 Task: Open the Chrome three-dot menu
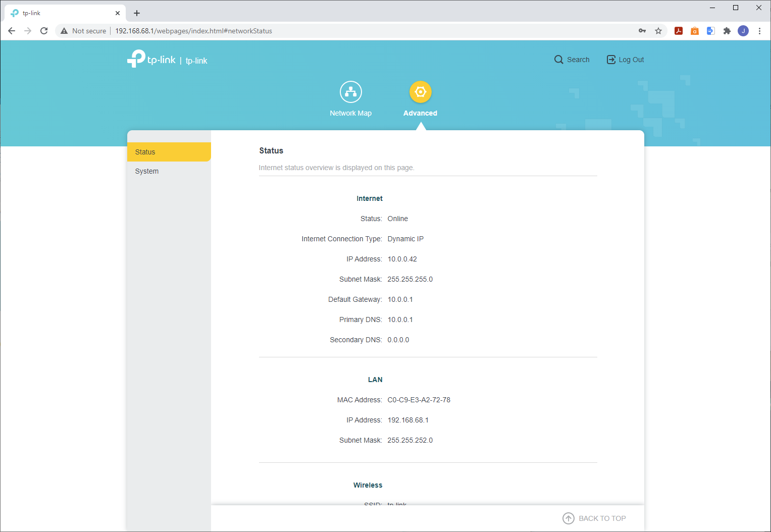click(759, 31)
